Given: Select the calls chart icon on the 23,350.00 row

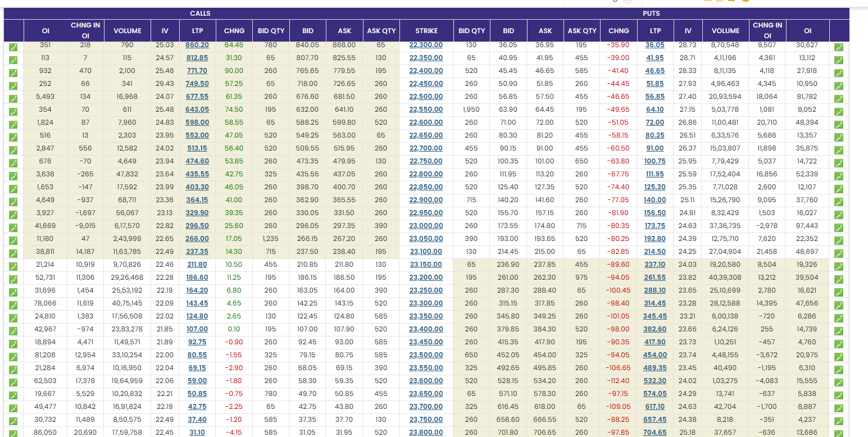Looking at the screenshot, I should click(x=13, y=318).
